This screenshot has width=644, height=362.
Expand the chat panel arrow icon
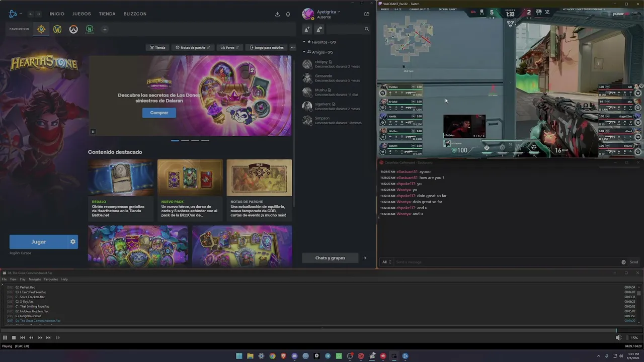click(x=364, y=258)
